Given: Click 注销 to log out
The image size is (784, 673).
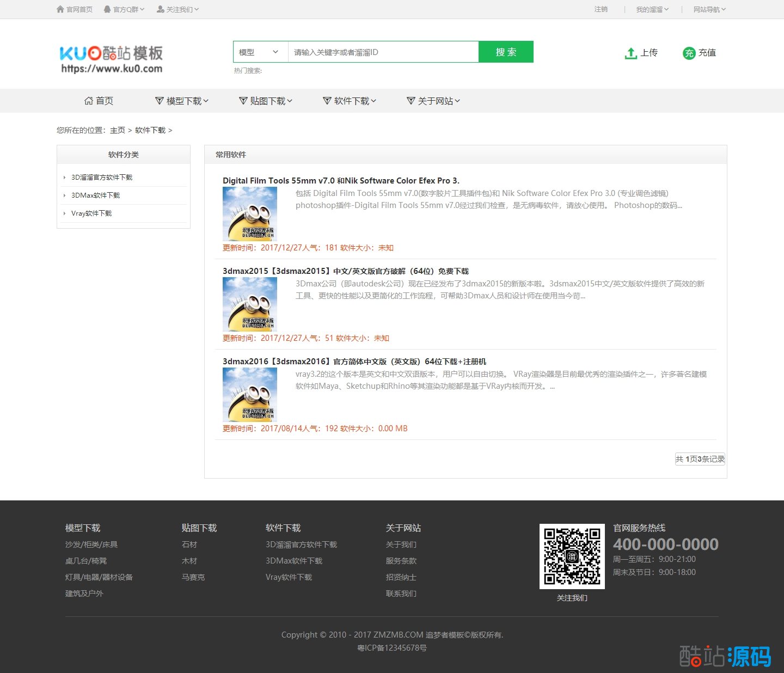Looking at the screenshot, I should [x=601, y=9].
